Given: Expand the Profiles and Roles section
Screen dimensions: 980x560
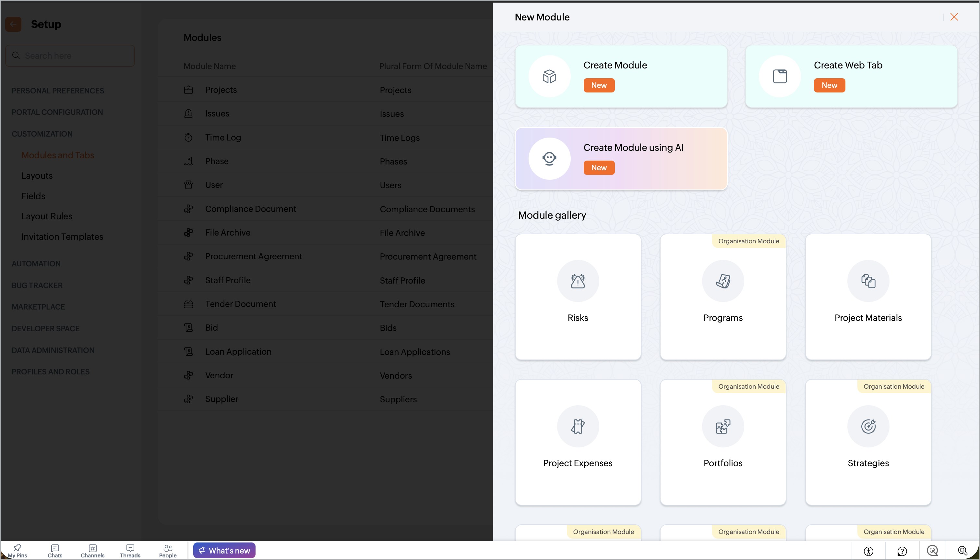Looking at the screenshot, I should [x=51, y=372].
